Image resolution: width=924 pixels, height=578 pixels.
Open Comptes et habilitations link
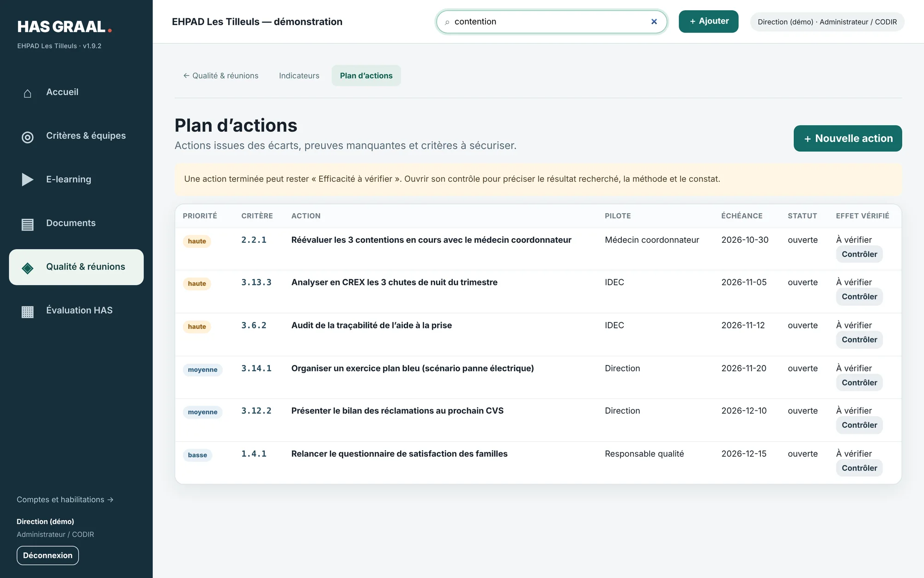pyautogui.click(x=65, y=500)
